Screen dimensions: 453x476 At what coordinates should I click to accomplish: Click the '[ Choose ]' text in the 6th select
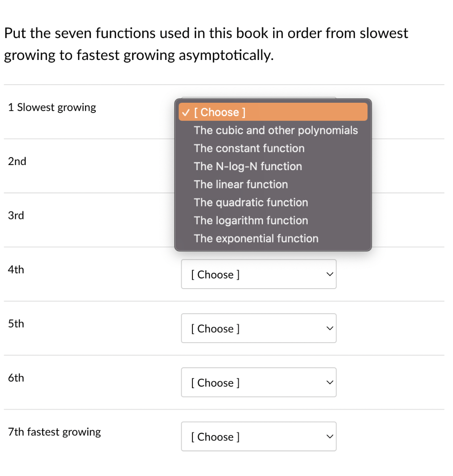pyautogui.click(x=215, y=383)
